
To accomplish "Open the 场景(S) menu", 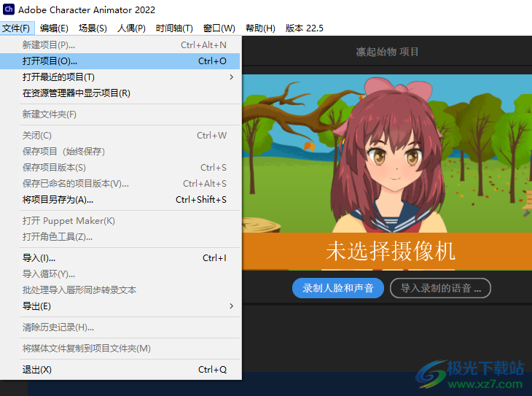I will [93, 28].
